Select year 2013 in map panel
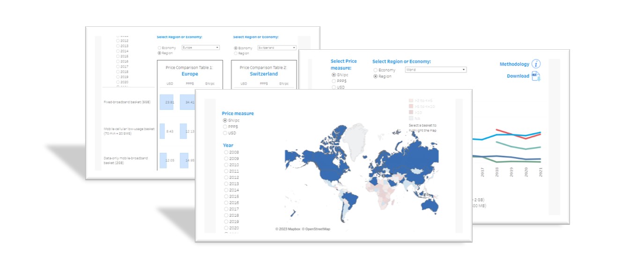644x266 pixels. pyautogui.click(x=226, y=184)
